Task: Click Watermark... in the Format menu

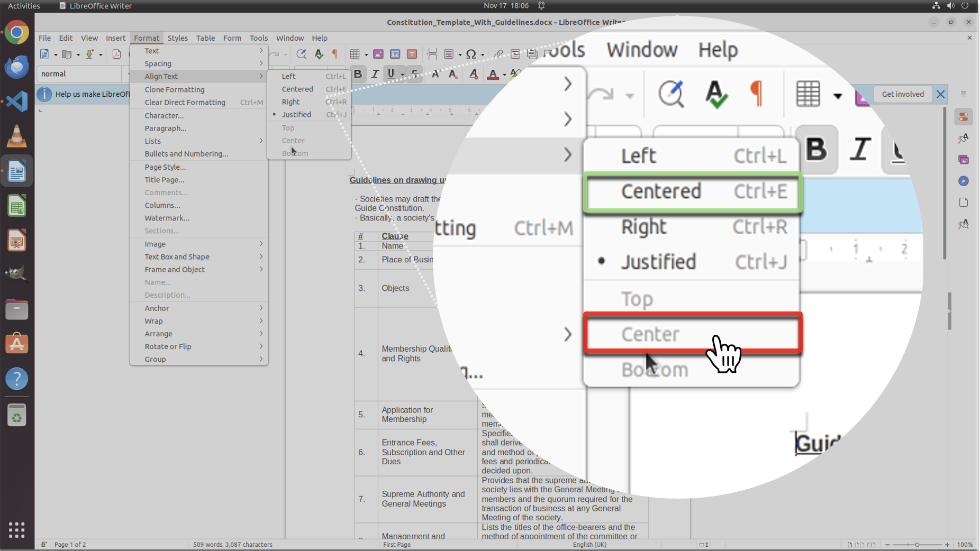Action: 167,218
